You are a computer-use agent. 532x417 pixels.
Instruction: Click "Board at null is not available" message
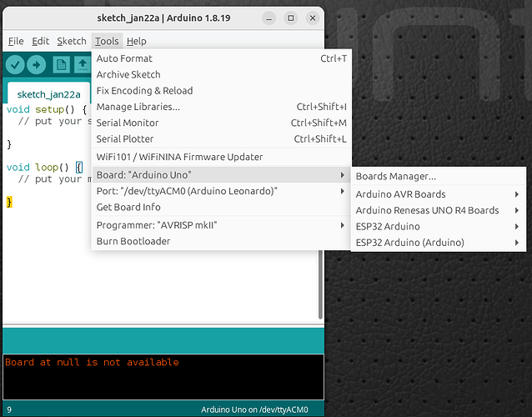point(92,362)
